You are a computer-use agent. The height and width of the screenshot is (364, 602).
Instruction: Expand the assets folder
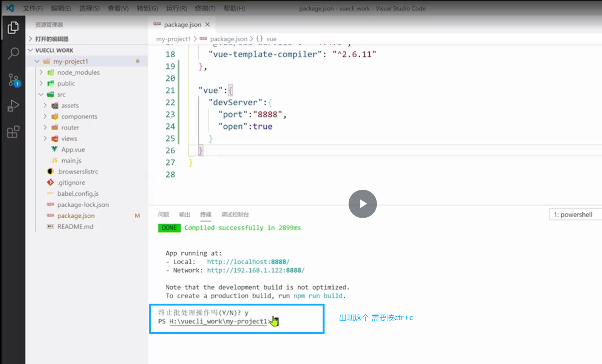click(87, 106)
